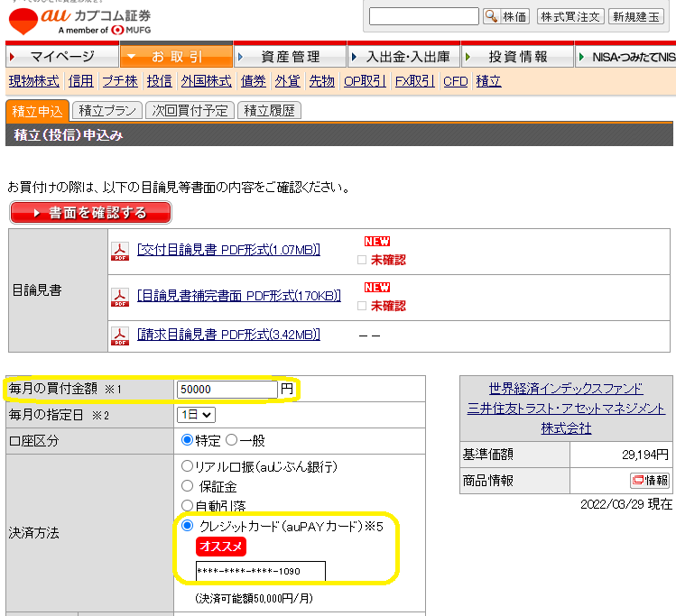This screenshot has width=676, height=616.
Task: Click the stock search input field
Action: tap(424, 16)
